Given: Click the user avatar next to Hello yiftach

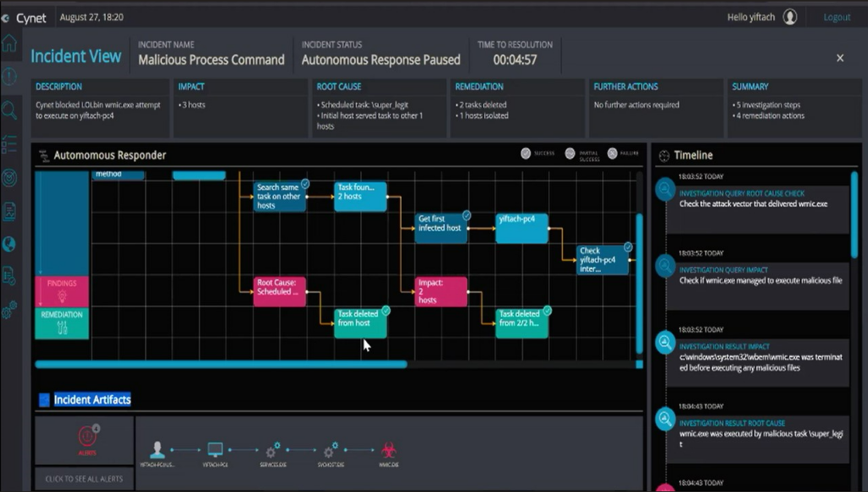Looking at the screenshot, I should pyautogui.click(x=789, y=16).
